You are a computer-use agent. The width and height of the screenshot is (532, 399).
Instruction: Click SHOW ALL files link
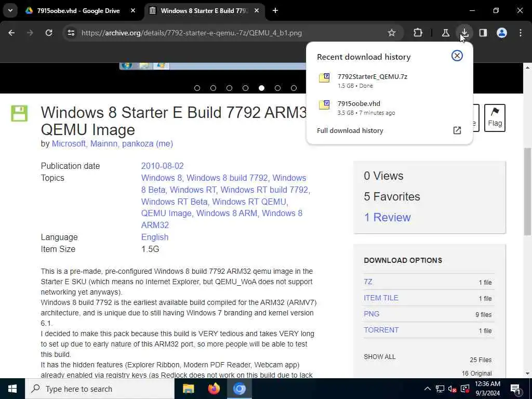[x=380, y=357]
